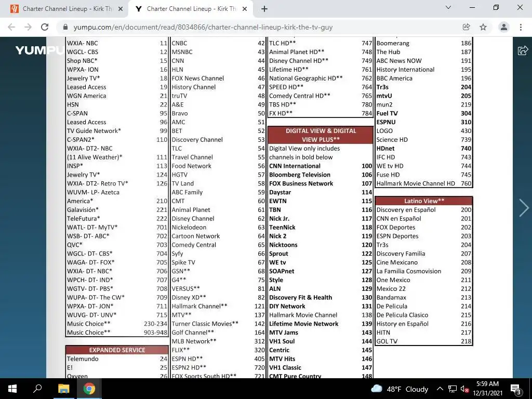Viewport: 532px width, 399px height.
Task: Click Chrome icon in taskbar
Action: point(89,389)
